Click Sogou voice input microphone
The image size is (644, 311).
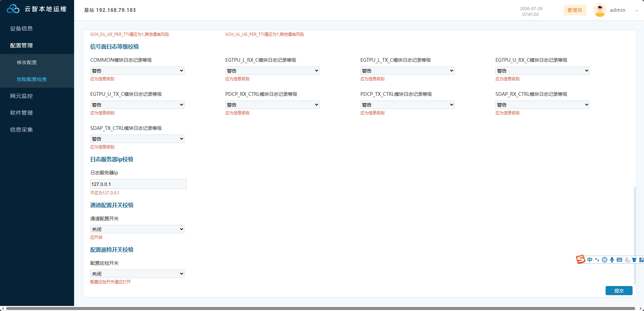[x=612, y=260]
